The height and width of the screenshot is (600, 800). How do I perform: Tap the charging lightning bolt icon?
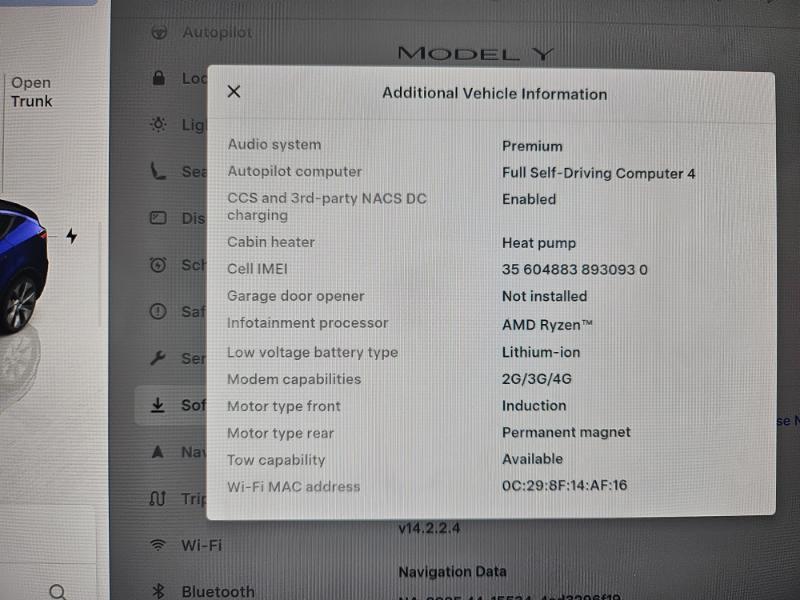pos(71,236)
